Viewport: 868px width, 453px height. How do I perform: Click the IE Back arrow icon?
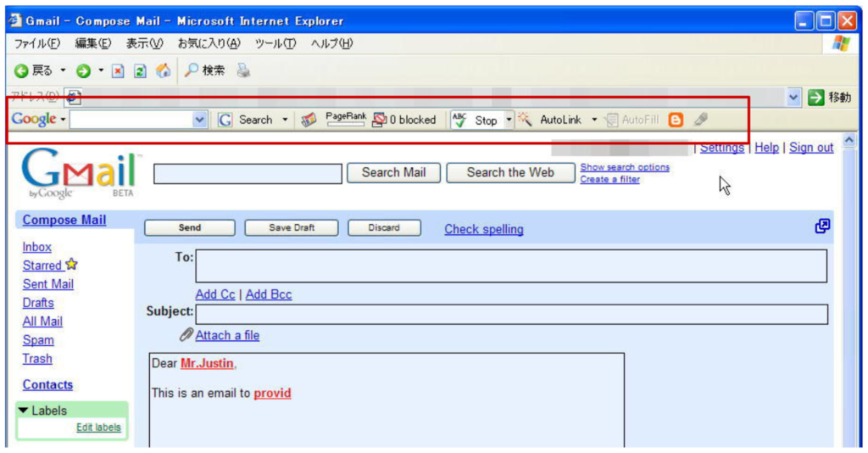[20, 71]
